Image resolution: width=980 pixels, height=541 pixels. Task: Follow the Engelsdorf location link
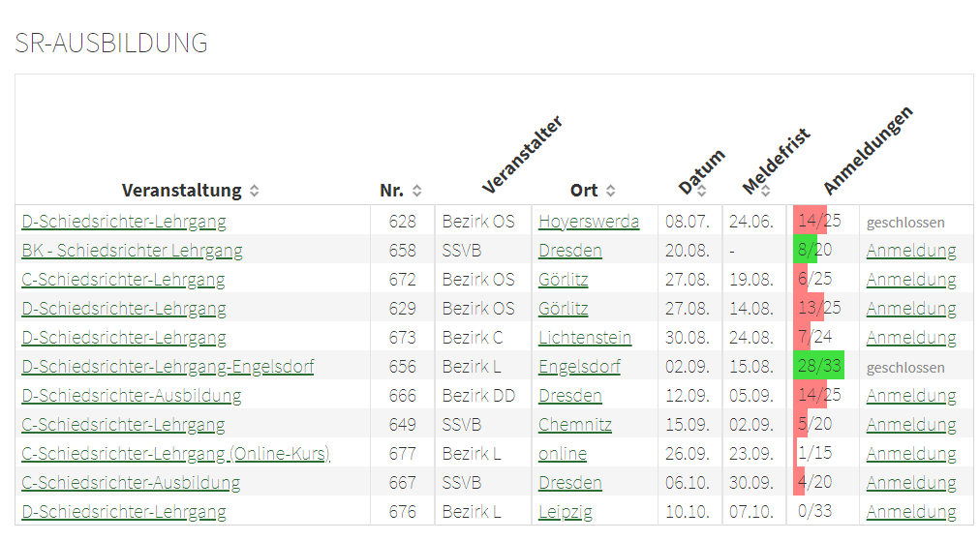coord(579,367)
